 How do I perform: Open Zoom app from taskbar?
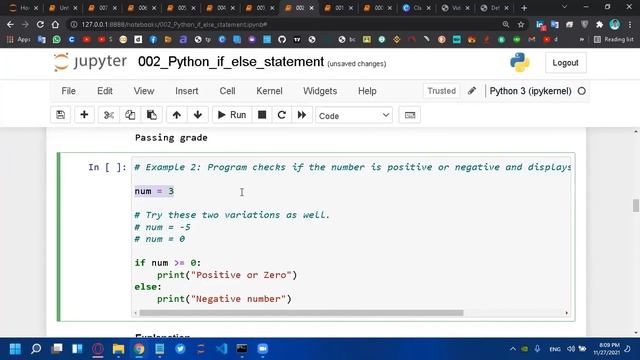[262, 349]
